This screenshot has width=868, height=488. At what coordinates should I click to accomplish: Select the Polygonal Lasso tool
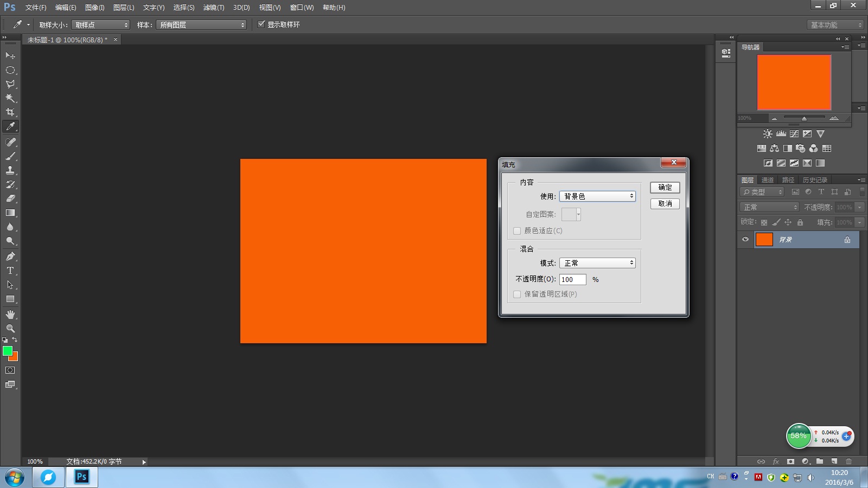click(10, 84)
